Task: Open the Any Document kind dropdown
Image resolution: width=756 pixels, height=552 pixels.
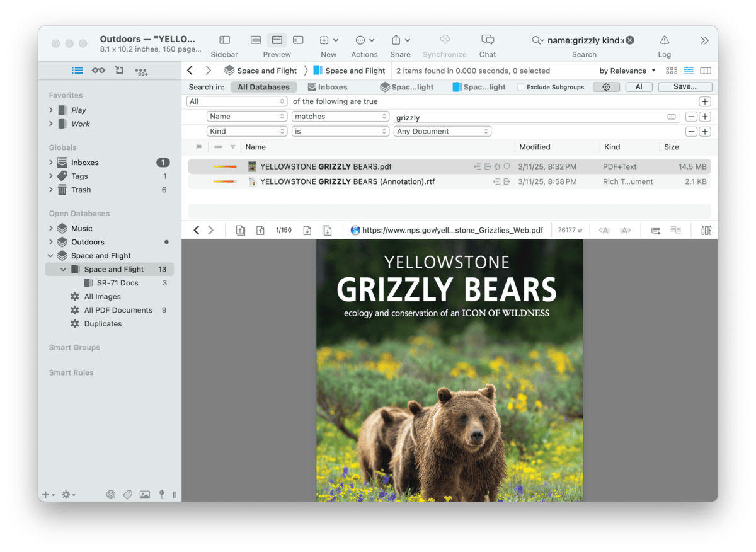Action: pos(442,132)
